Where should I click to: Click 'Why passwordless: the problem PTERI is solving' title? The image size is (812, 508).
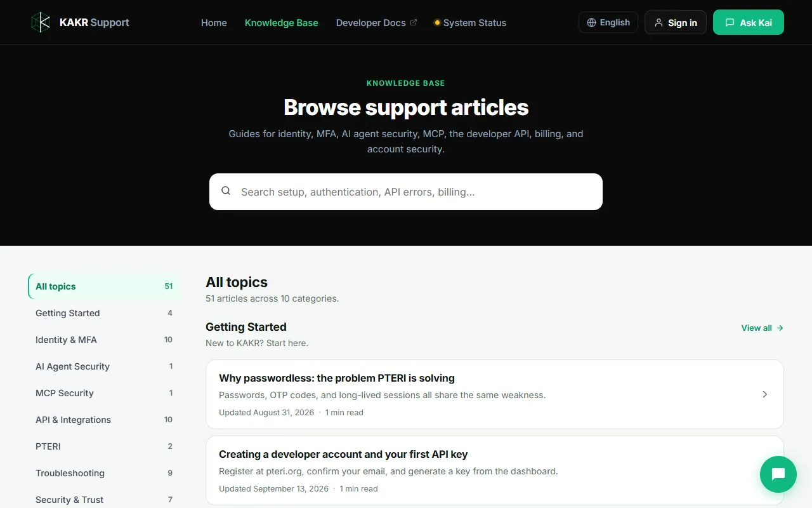[337, 378]
